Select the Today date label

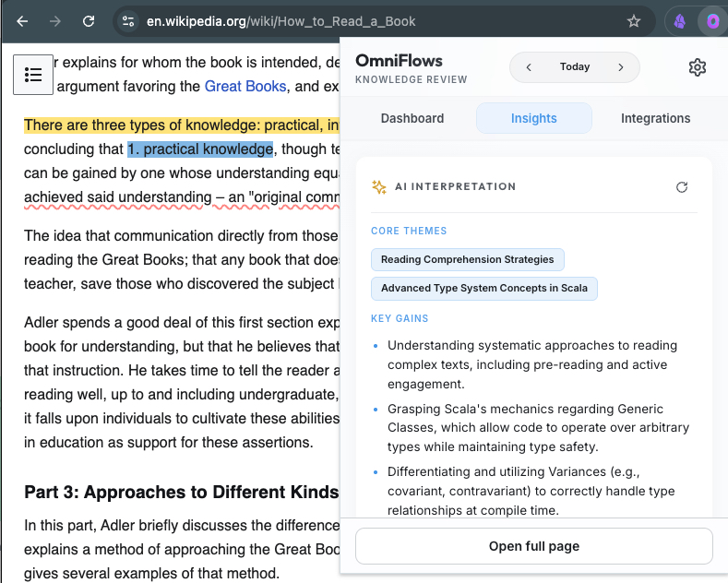click(x=575, y=66)
